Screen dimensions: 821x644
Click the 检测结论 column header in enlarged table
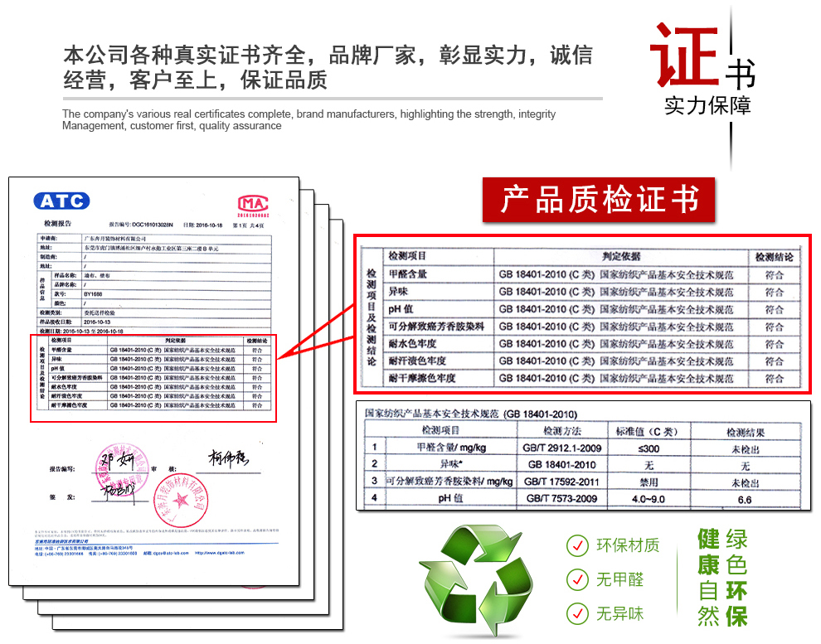coord(774,257)
